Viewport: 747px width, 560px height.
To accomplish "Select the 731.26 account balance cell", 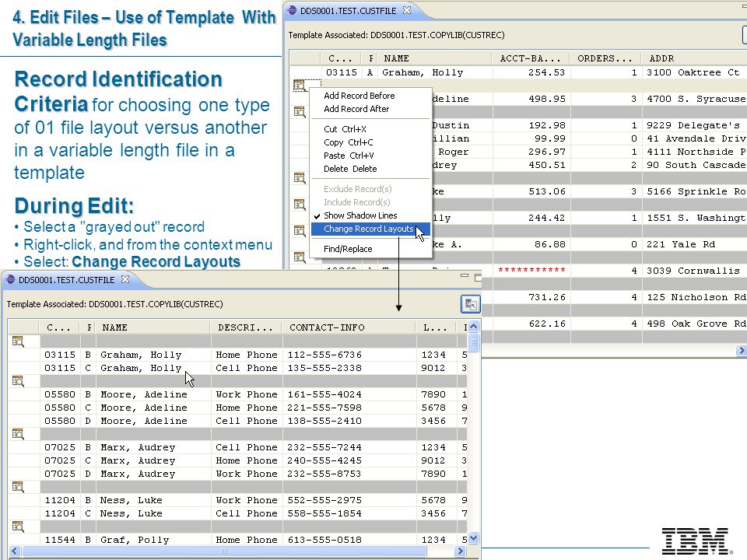I will pyautogui.click(x=531, y=297).
